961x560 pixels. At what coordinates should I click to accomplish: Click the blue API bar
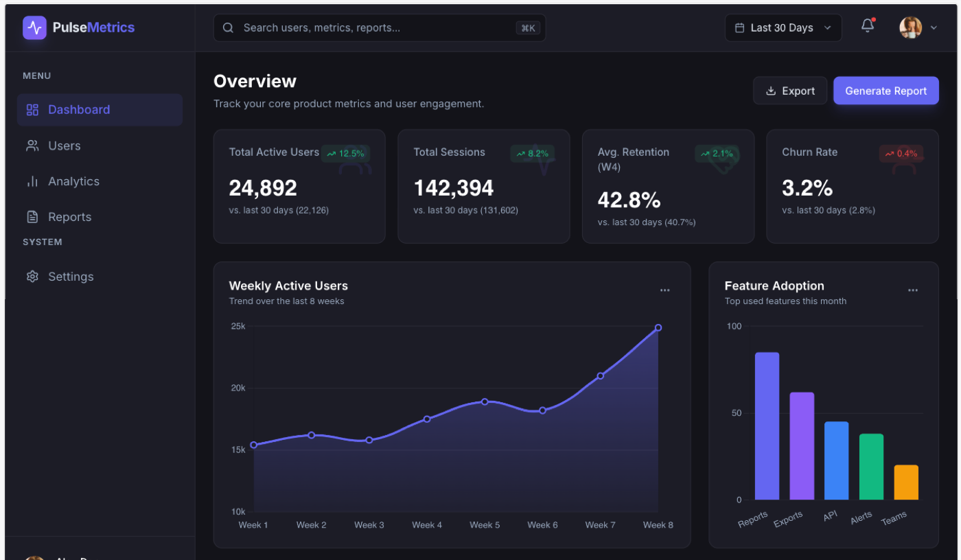pyautogui.click(x=837, y=460)
